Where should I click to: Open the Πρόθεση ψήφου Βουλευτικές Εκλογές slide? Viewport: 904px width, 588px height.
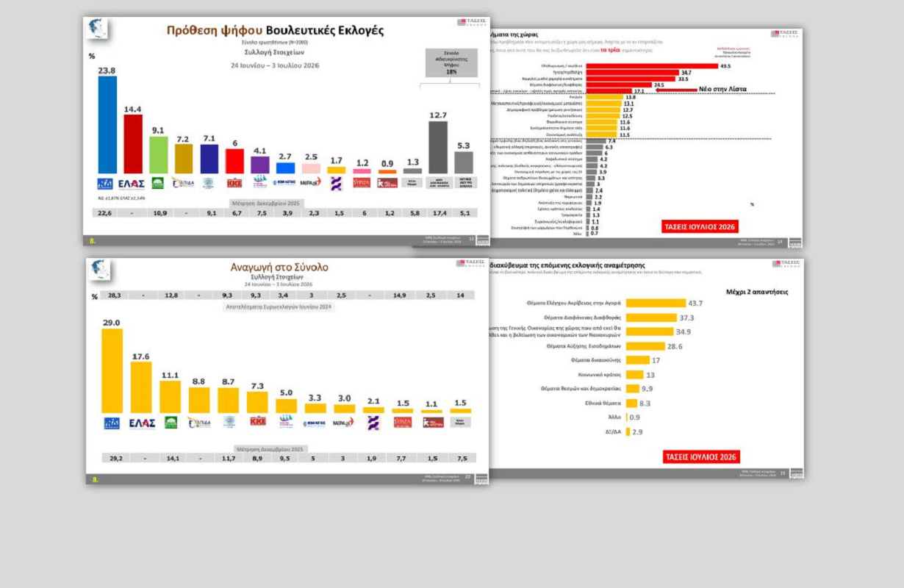click(x=287, y=131)
